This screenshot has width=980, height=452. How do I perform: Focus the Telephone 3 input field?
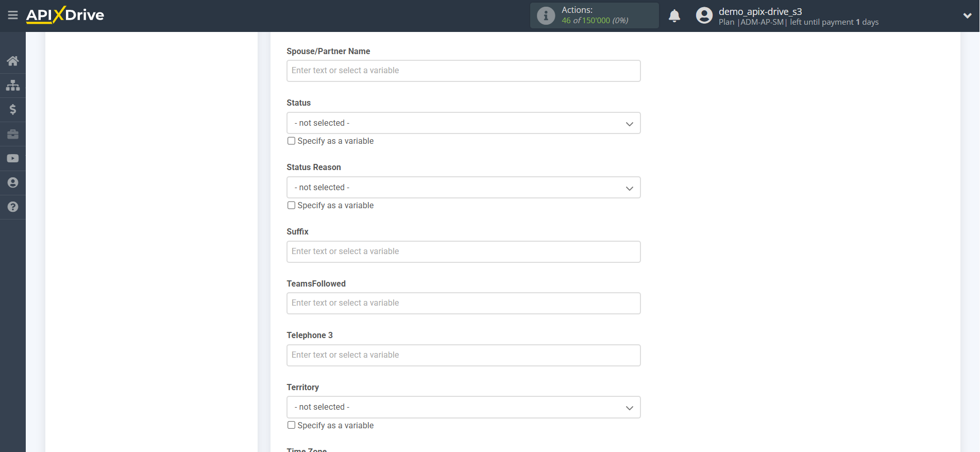click(463, 355)
